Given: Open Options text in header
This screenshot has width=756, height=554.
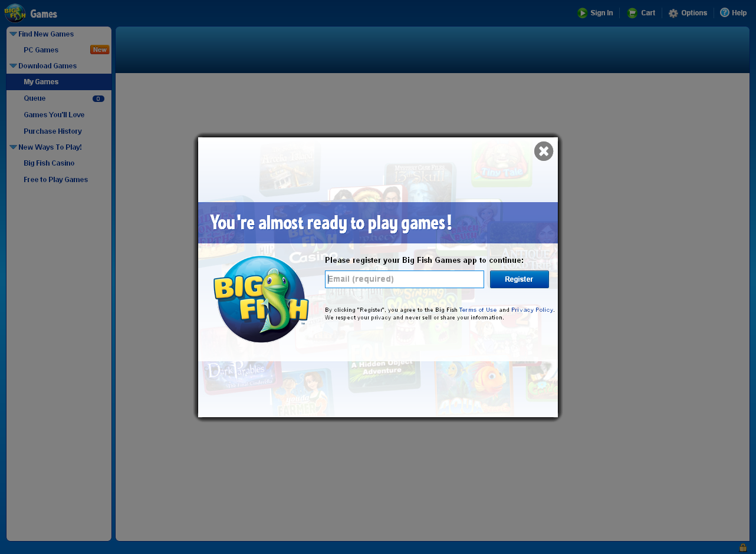Looking at the screenshot, I should click(694, 13).
